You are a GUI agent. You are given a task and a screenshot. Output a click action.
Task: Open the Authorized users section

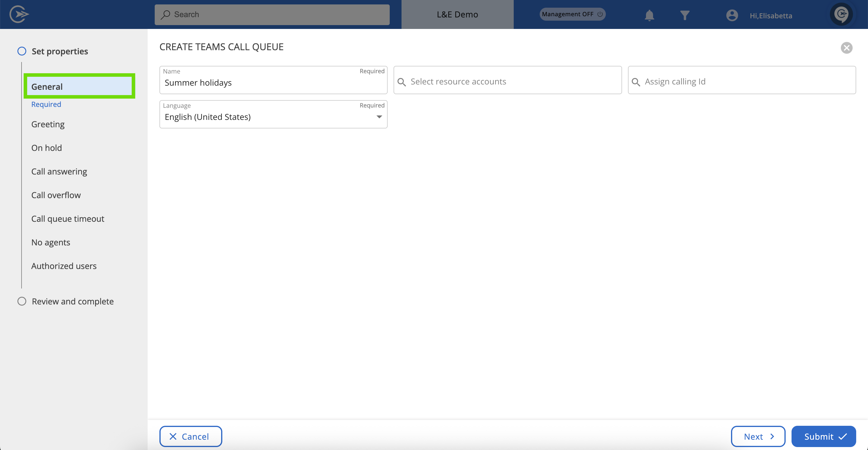click(64, 266)
